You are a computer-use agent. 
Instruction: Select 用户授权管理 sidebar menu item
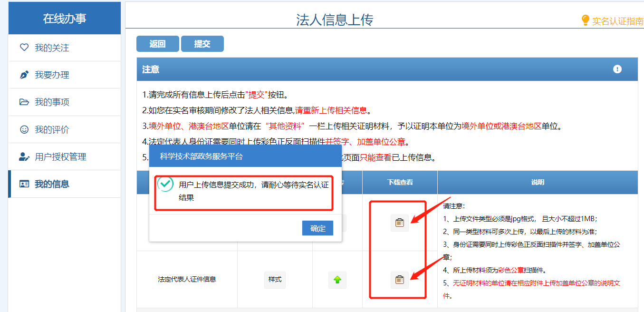pyautogui.click(x=60, y=157)
